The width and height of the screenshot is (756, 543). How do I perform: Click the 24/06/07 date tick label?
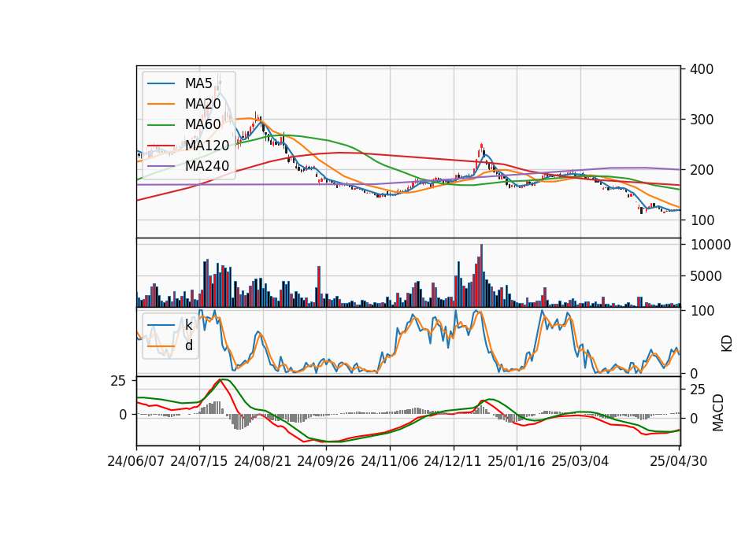coord(136,461)
